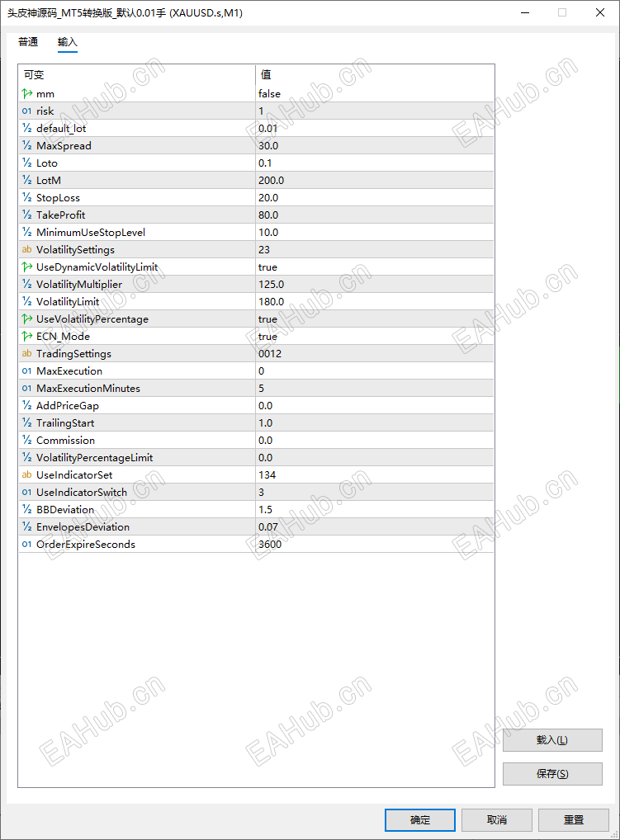This screenshot has height=840, width=620.
Task: Click the double-type icon beside Commission
Action: coord(26,441)
